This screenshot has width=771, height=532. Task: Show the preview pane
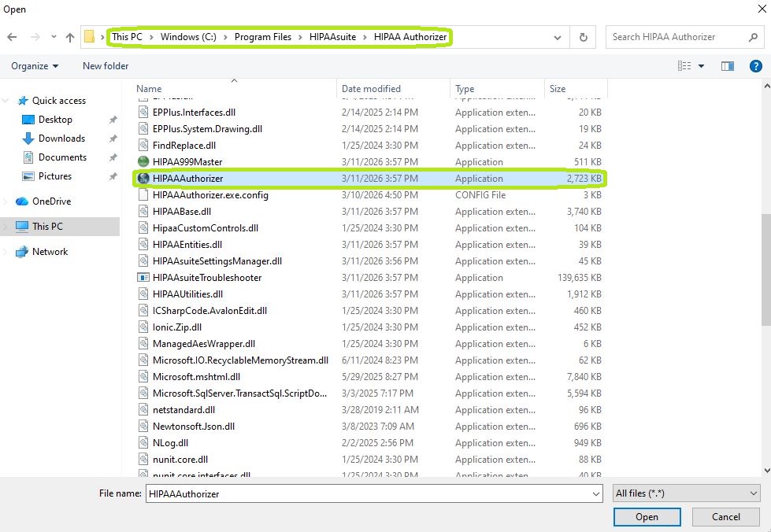coord(727,66)
